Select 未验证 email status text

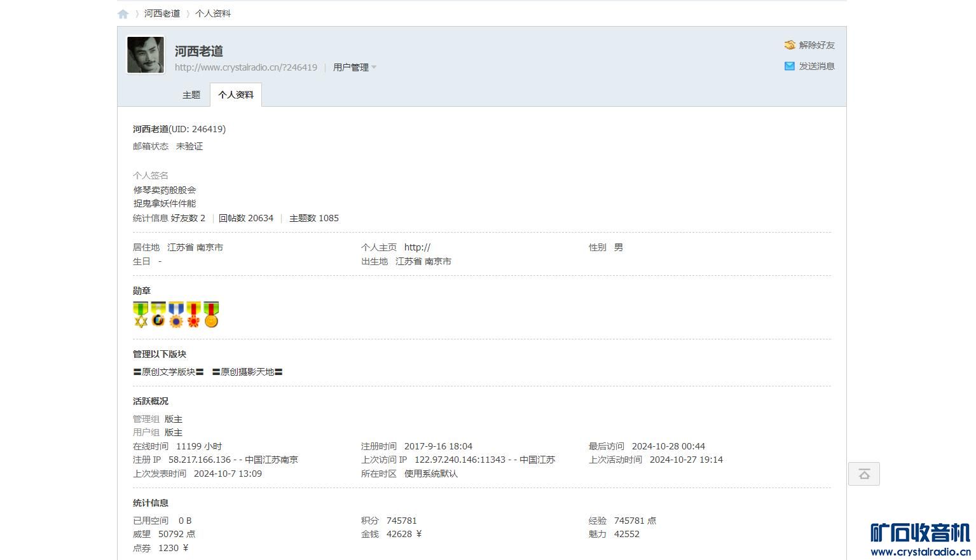pos(189,146)
